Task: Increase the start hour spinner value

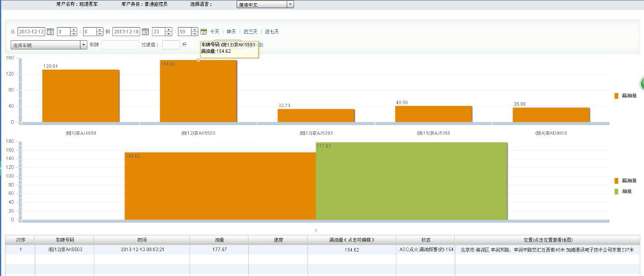Action: point(74,29)
